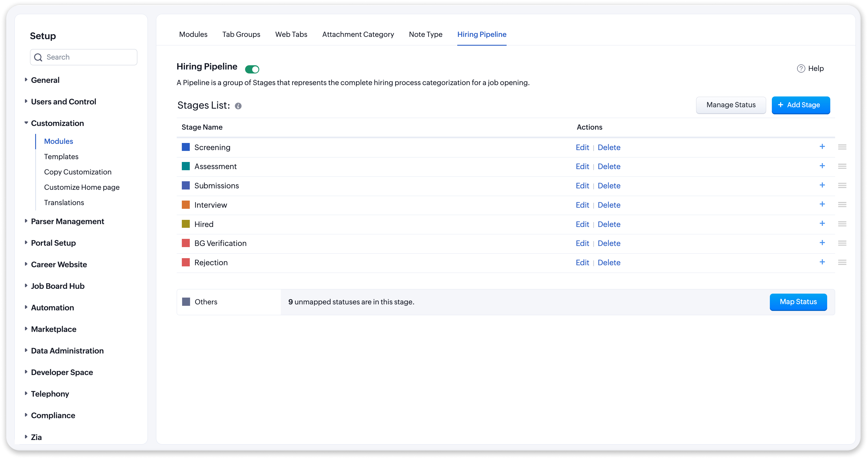Click the plus icon in the Assessment row
868x459 pixels.
[822, 166]
